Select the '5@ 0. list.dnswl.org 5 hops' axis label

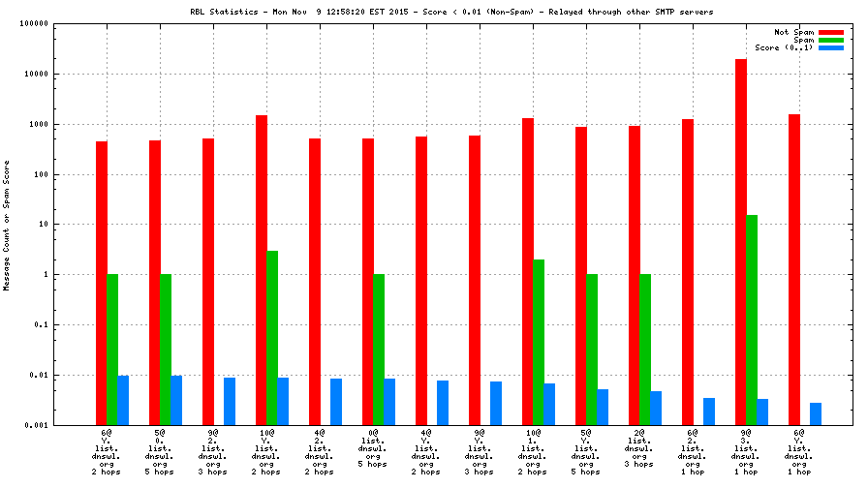pos(160,454)
